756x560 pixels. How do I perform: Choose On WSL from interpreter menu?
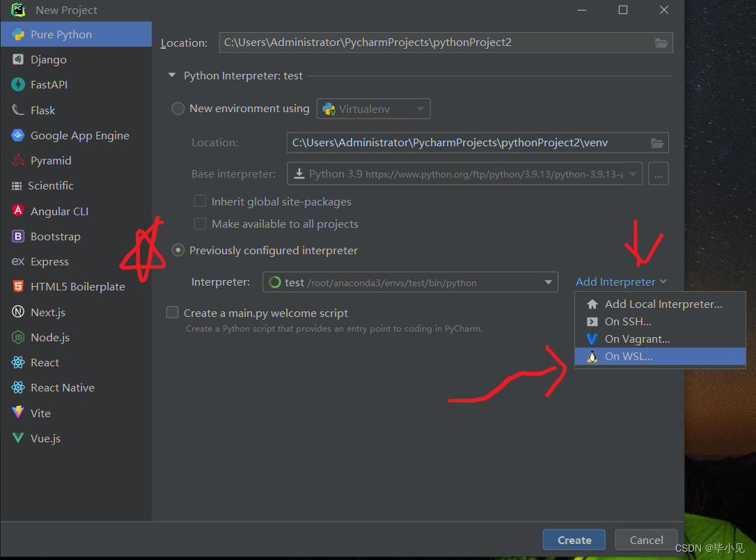pos(660,357)
